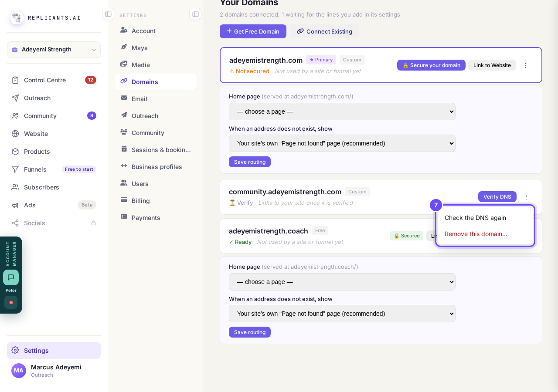Viewport: 558px width, 392px height.
Task: Click Verify DNS button
Action: click(x=497, y=197)
